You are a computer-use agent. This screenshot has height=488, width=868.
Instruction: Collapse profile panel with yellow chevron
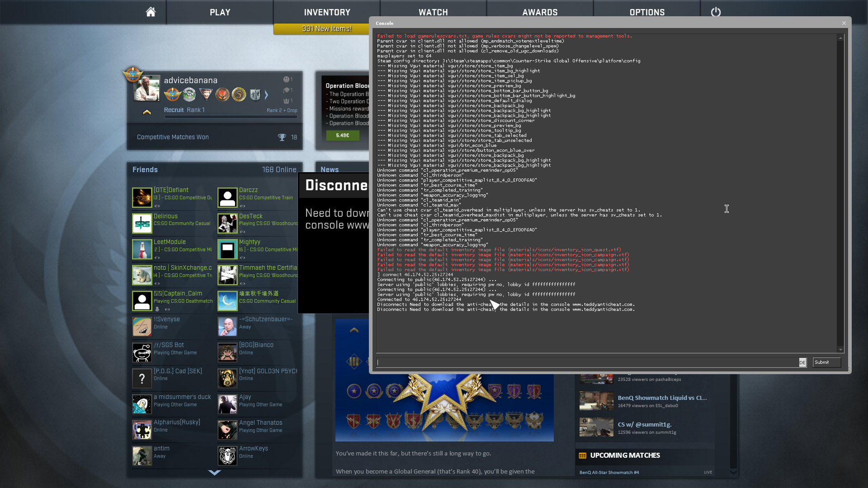click(147, 112)
